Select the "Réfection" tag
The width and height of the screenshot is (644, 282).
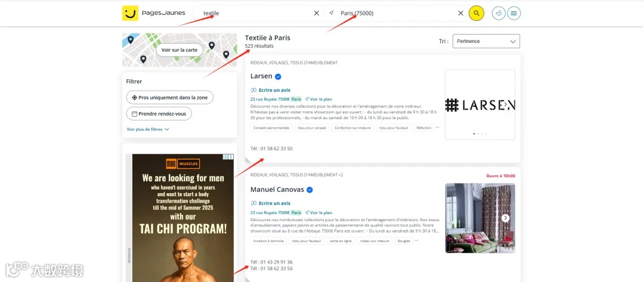point(423,128)
